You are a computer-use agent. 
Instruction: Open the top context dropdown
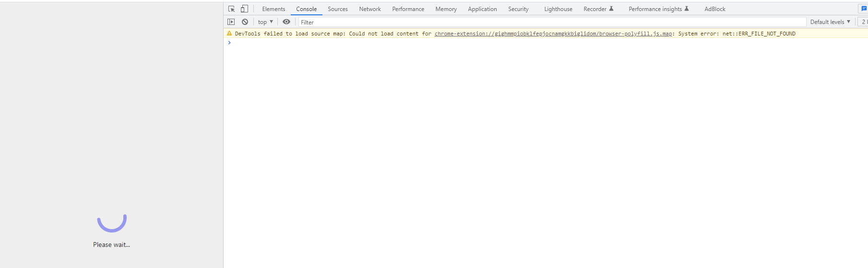tap(265, 22)
